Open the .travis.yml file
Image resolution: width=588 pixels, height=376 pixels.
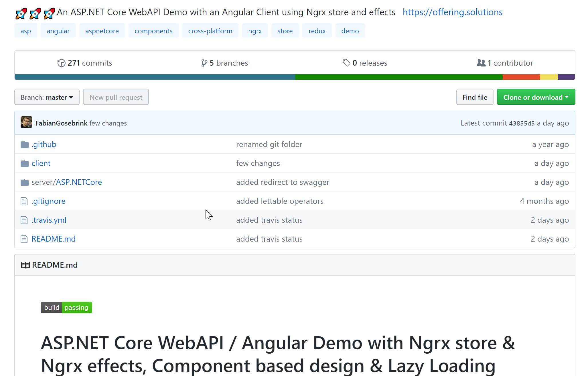pyautogui.click(x=49, y=220)
